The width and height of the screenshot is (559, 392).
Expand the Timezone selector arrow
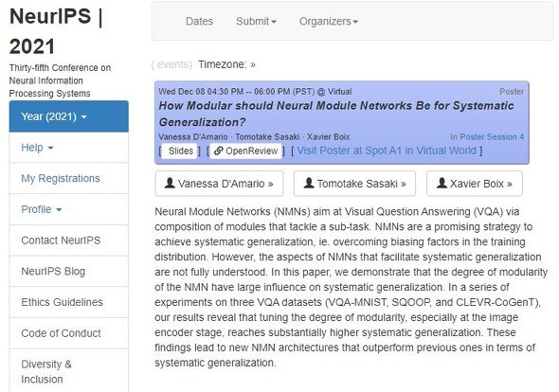point(253,64)
